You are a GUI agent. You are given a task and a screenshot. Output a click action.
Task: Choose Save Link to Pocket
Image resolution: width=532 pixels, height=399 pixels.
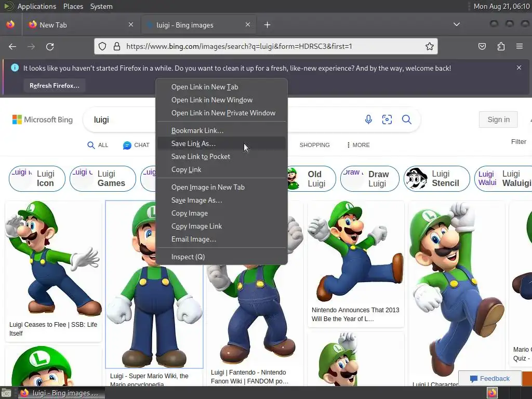pyautogui.click(x=221, y=156)
